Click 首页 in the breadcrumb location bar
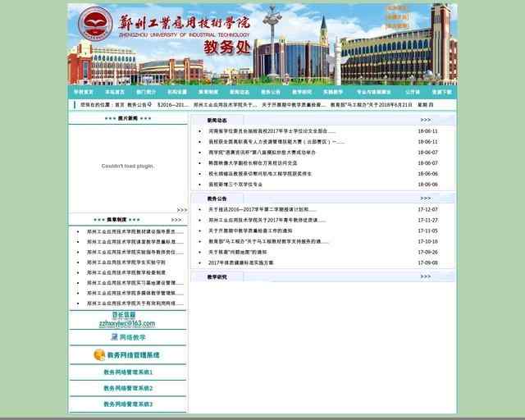The height and width of the screenshot is (420, 525). pos(120,105)
